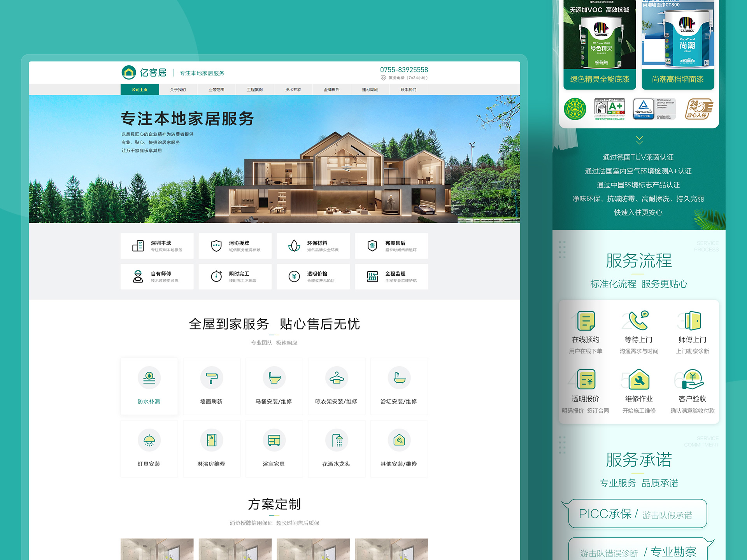Click the down chevron below certification badges
This screenshot has width=747, height=560.
[x=639, y=140]
